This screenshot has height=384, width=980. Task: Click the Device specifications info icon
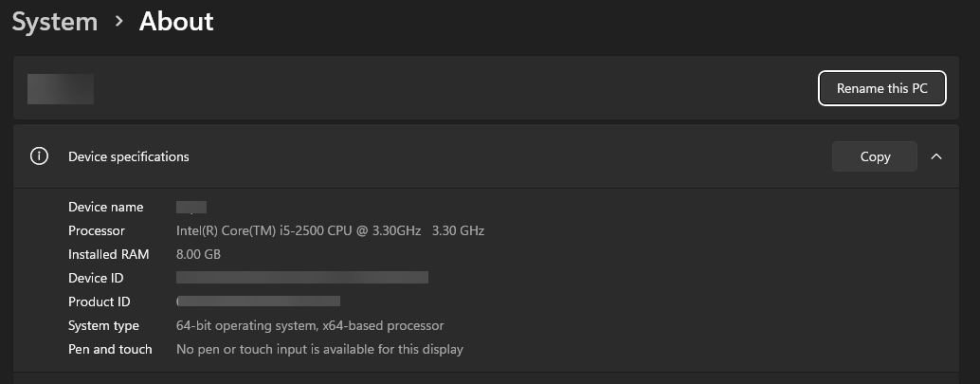(39, 156)
